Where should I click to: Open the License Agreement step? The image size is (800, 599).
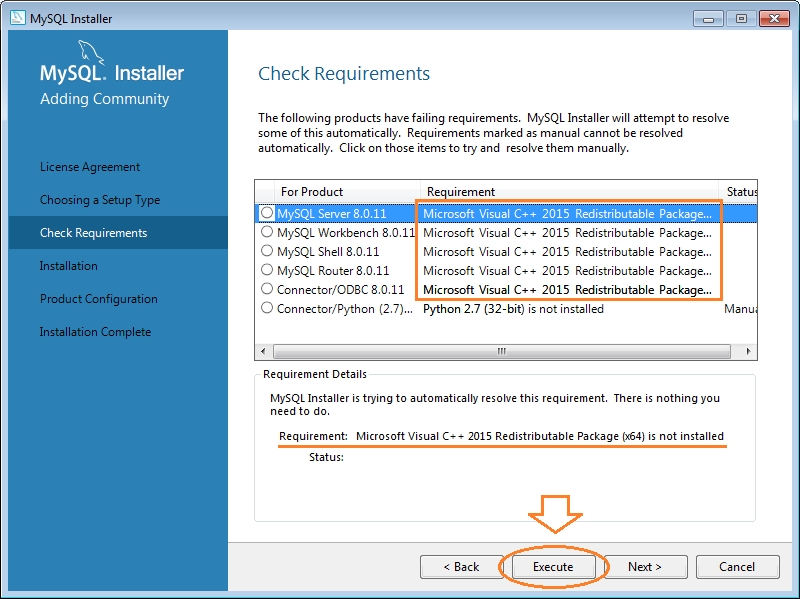tap(90, 167)
